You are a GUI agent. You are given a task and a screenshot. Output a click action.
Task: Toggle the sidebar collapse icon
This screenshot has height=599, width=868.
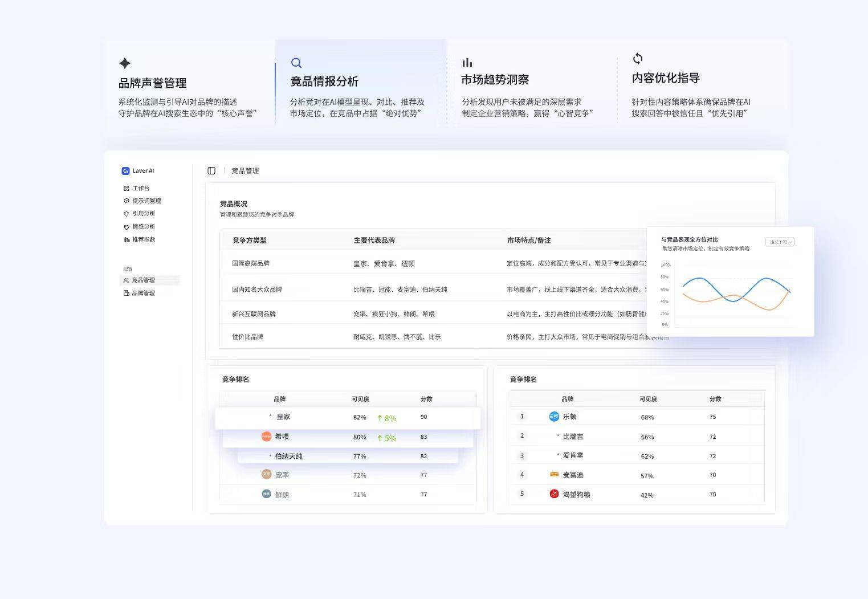pyautogui.click(x=211, y=171)
